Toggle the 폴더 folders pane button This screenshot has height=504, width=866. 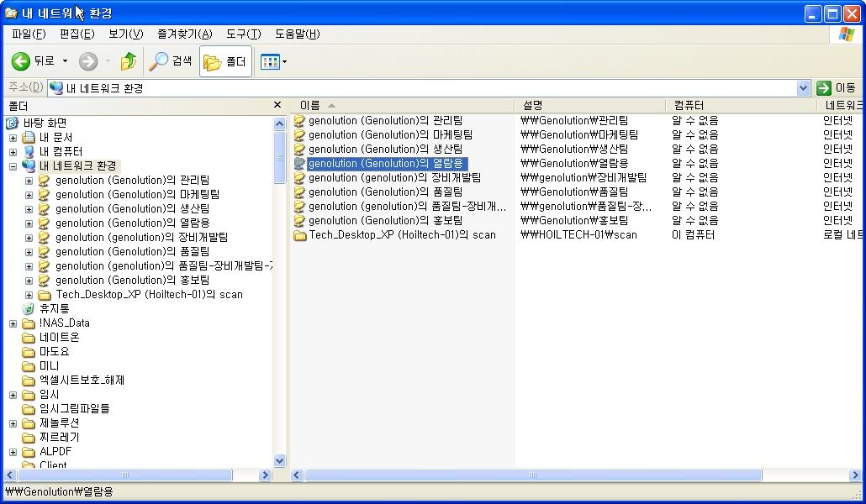[x=226, y=61]
